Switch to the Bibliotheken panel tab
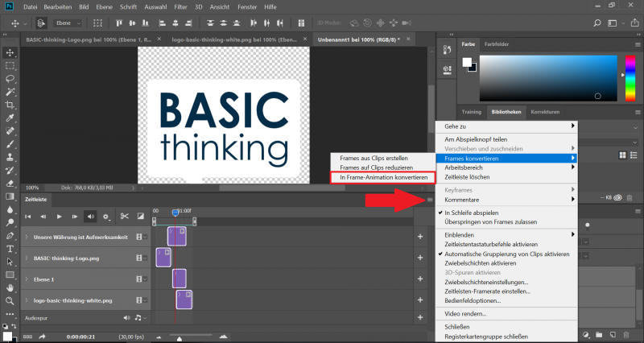644x343 pixels. (x=506, y=112)
